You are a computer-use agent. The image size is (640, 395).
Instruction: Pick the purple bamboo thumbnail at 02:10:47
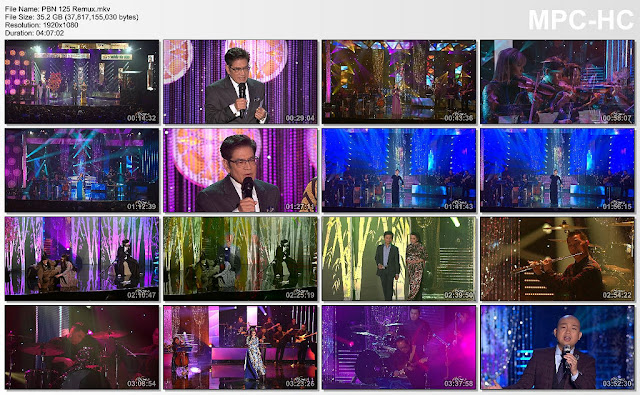click(82, 259)
